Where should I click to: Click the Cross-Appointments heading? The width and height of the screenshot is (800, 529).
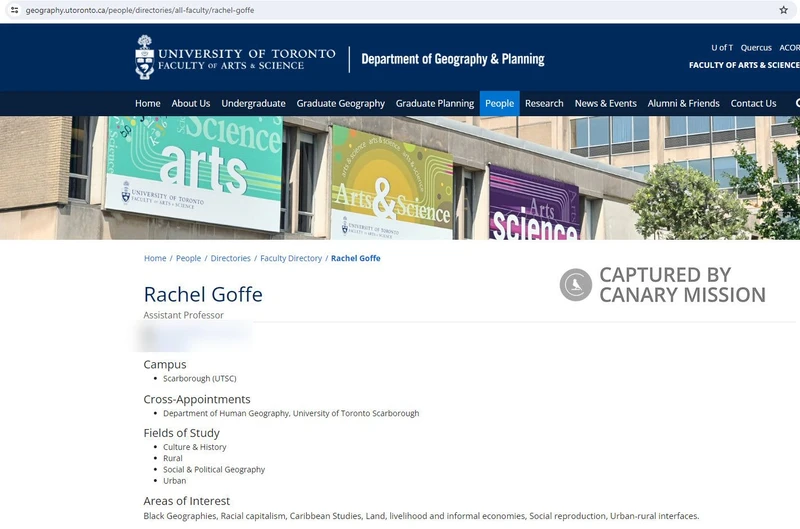pyautogui.click(x=197, y=399)
